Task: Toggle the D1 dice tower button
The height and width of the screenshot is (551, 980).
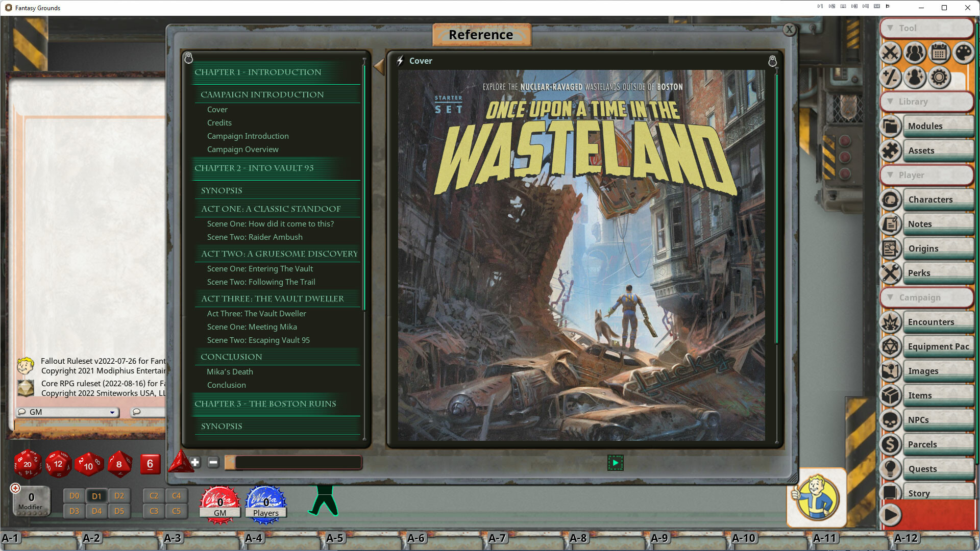Action: point(96,495)
